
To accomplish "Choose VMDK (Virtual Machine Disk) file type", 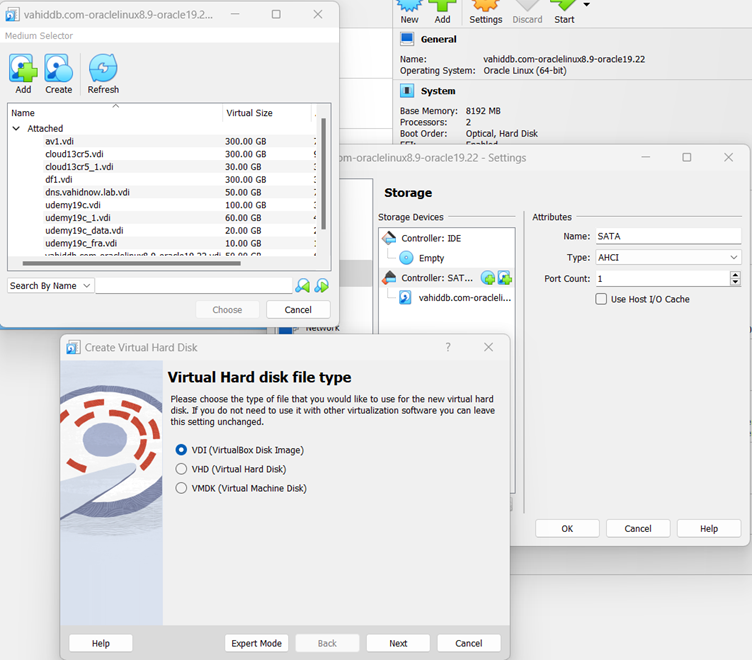I will tap(182, 488).
